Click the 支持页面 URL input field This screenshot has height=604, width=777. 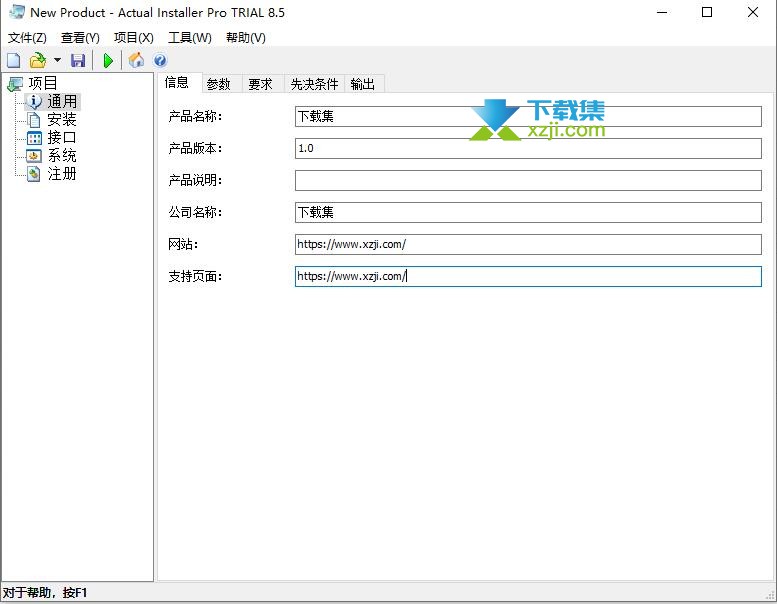tap(528, 276)
